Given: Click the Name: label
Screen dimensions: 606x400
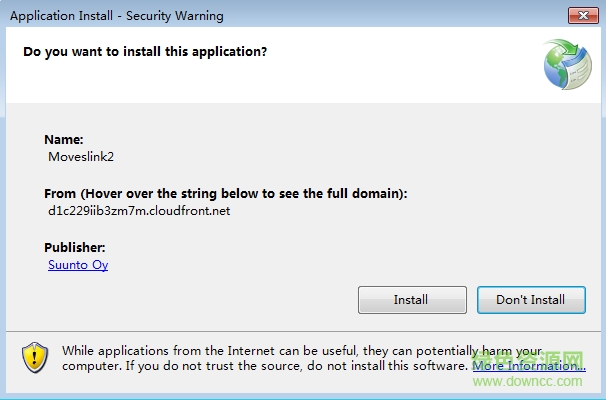Looking at the screenshot, I should click(64, 139).
